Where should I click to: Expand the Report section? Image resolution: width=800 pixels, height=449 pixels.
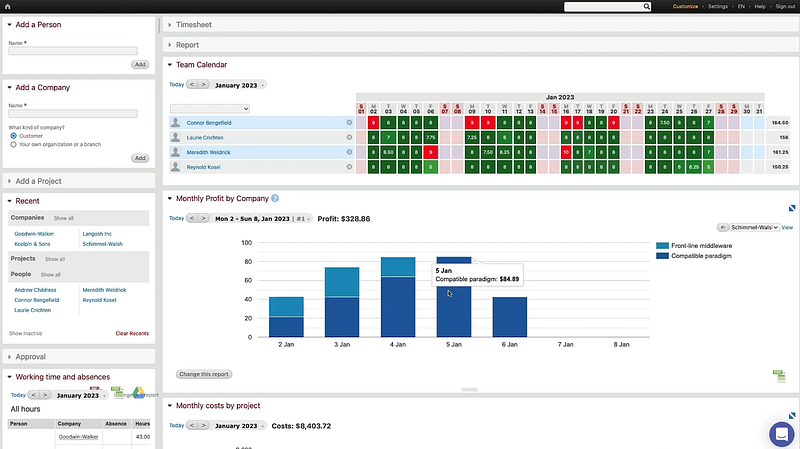pos(170,45)
